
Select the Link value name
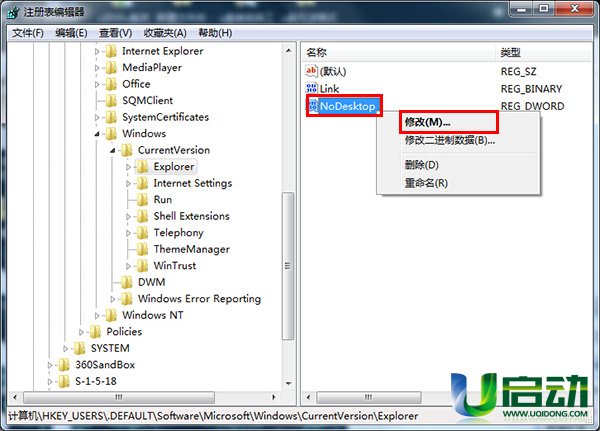tap(329, 89)
